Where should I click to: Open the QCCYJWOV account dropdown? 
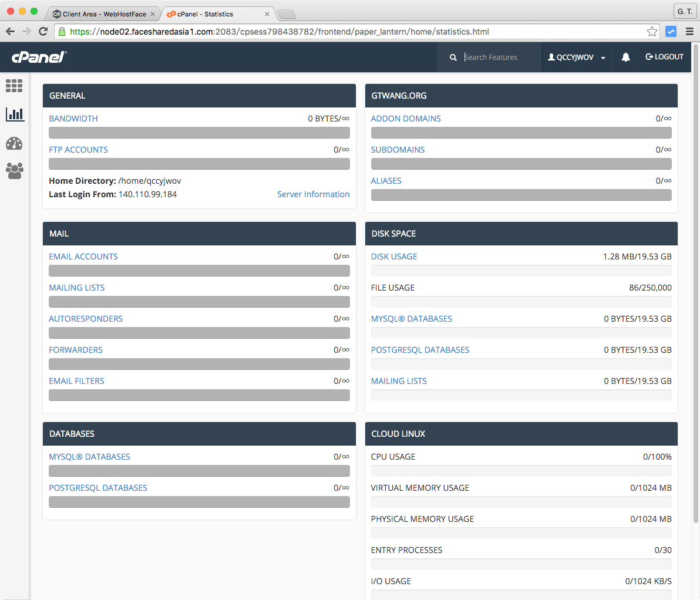576,57
